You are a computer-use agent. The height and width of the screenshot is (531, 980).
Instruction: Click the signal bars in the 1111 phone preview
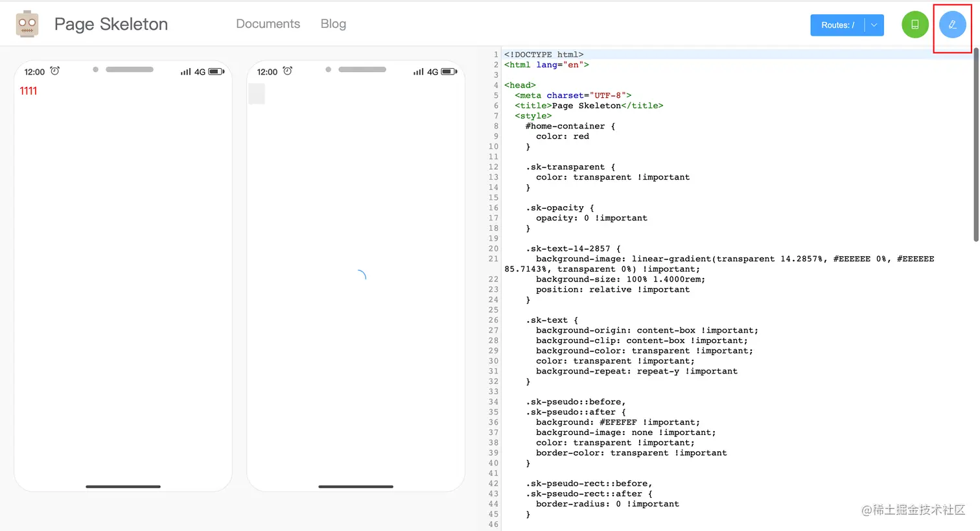[186, 72]
